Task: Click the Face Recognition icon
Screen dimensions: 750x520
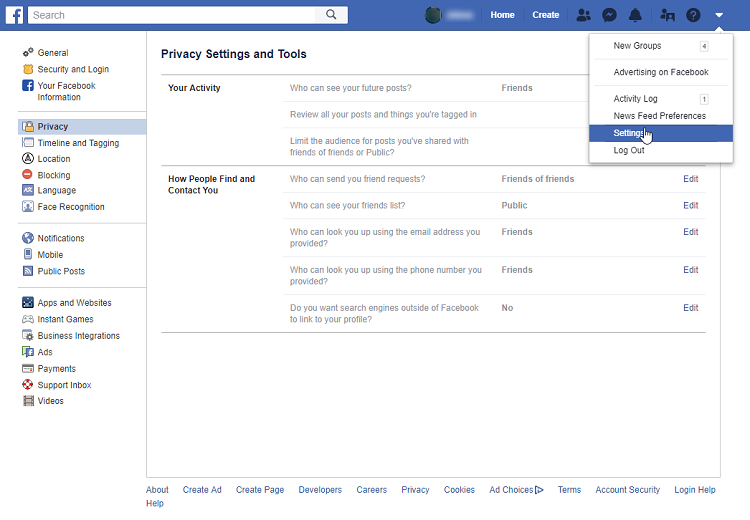Action: [x=28, y=206]
